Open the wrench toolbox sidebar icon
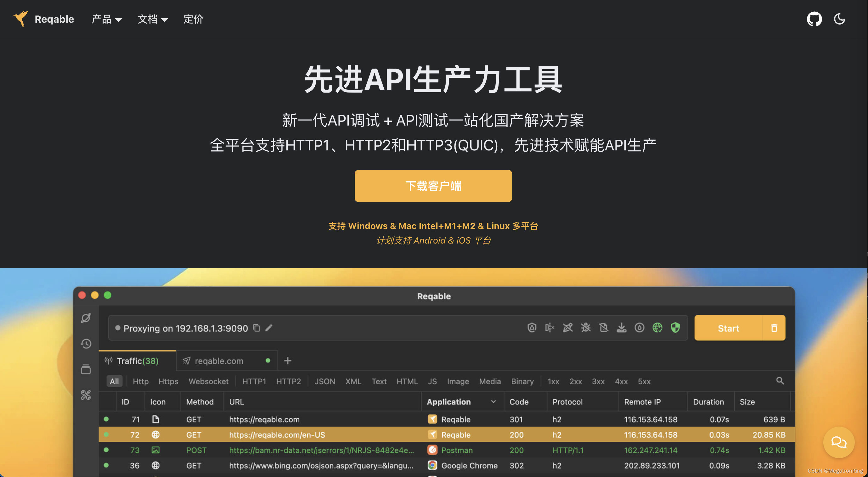The image size is (868, 477). click(86, 395)
